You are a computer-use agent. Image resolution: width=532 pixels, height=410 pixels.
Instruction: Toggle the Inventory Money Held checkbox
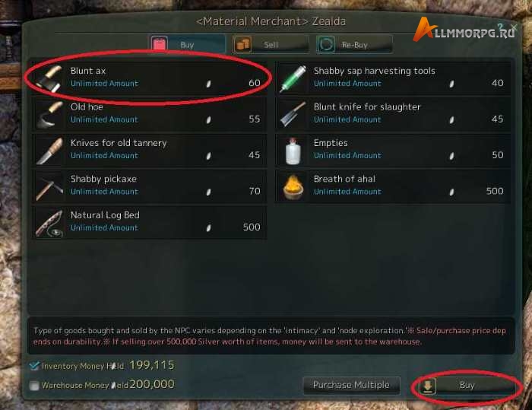tap(34, 366)
